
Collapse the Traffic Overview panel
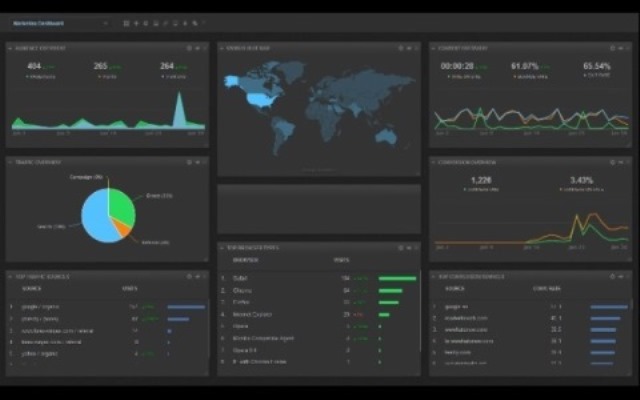10,162
